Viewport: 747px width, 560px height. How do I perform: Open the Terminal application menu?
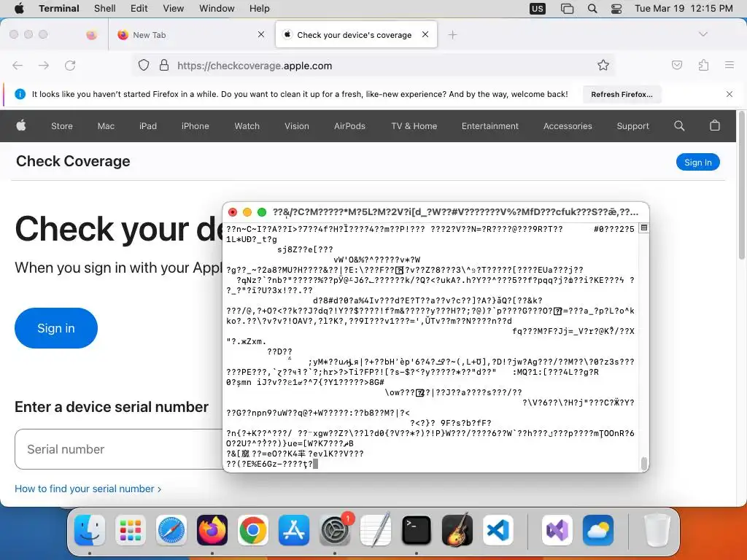coord(59,8)
